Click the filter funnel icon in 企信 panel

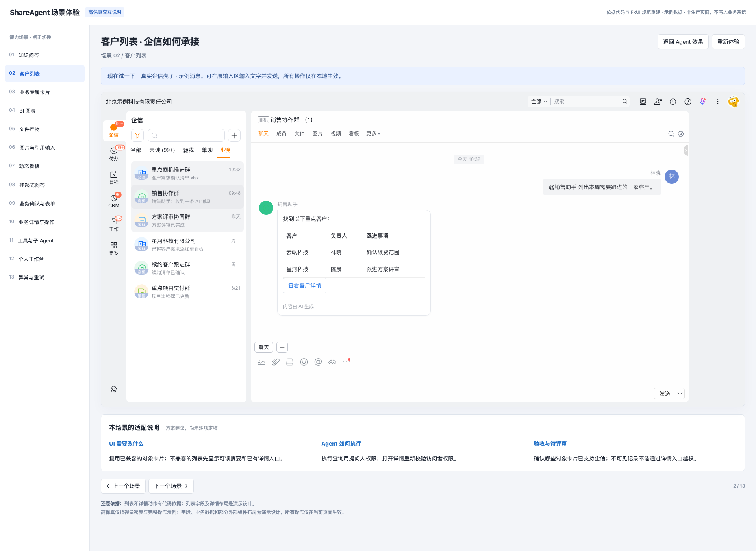137,135
